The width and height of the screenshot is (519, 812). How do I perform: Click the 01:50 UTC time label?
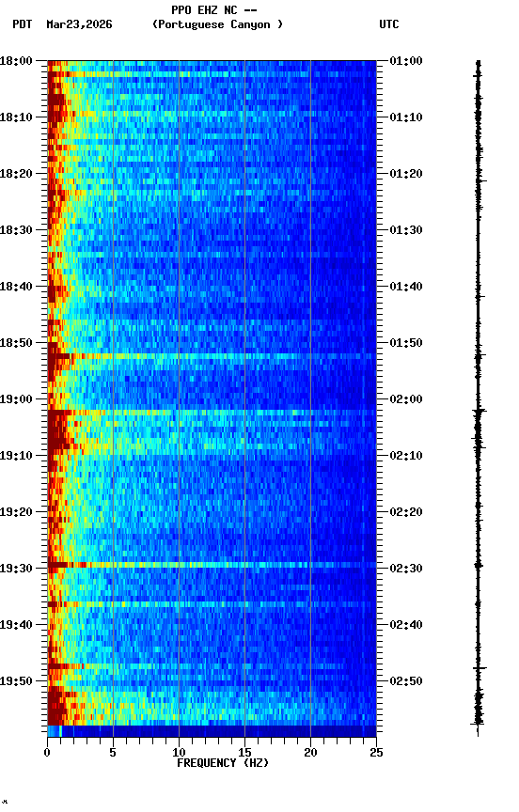pyautogui.click(x=406, y=343)
